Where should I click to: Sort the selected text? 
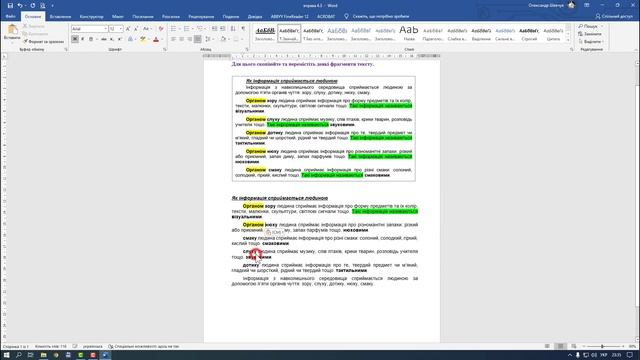233,29
